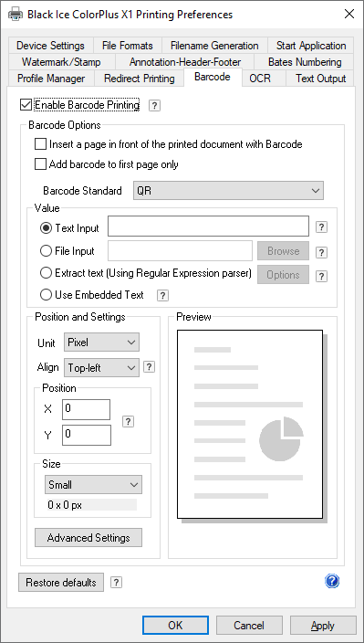Click the Advanced Settings button
Screen dimensions: 364x643
[x=88, y=538]
